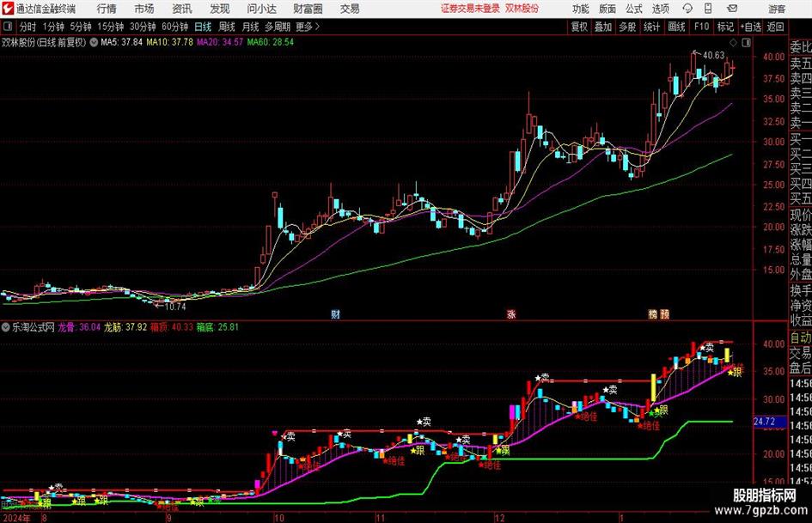This screenshot has height=523, width=812.
Task: Open the 交易 menu
Action: coord(350,9)
